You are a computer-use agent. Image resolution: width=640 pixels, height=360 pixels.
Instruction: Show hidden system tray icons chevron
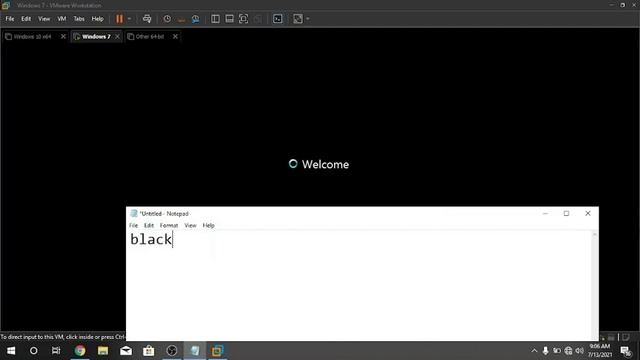click(x=534, y=351)
